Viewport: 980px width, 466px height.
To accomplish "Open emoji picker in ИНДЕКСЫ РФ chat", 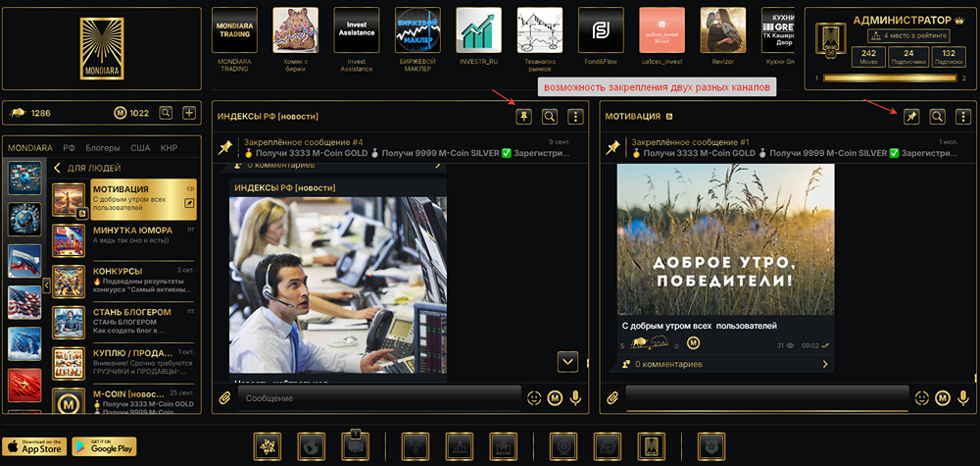I will tap(534, 398).
